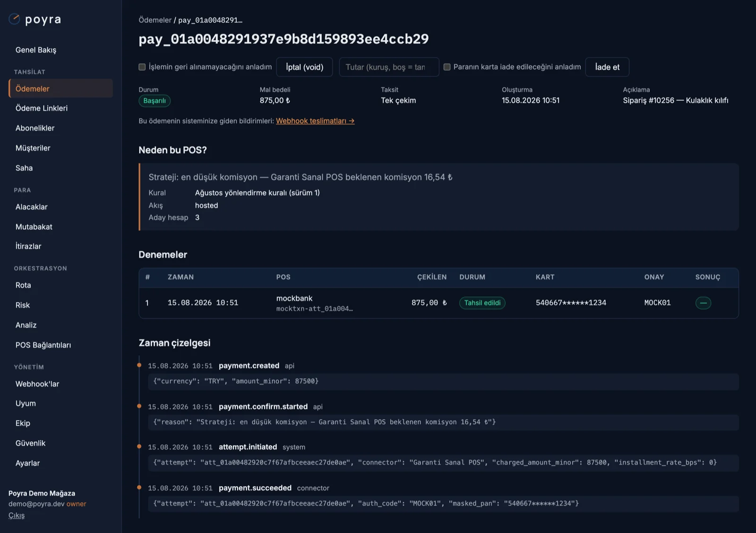The width and height of the screenshot is (756, 533).
Task: Click the İptal (void) button
Action: tap(304, 67)
